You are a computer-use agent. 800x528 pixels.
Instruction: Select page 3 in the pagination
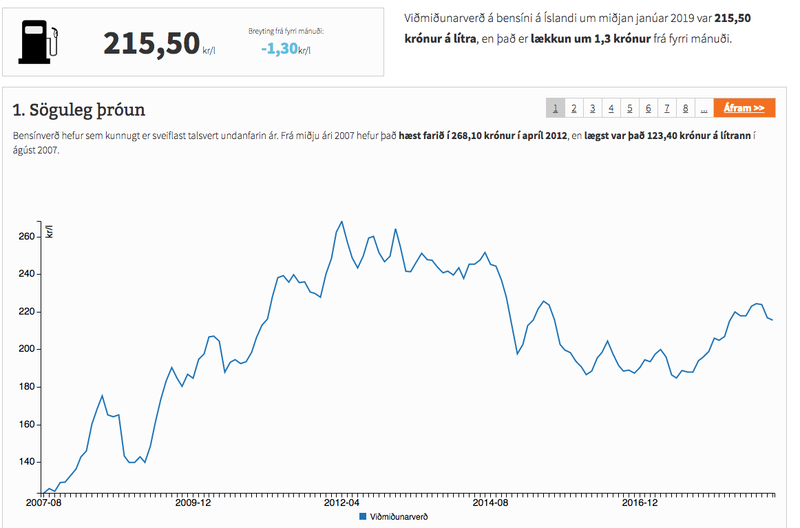[593, 108]
